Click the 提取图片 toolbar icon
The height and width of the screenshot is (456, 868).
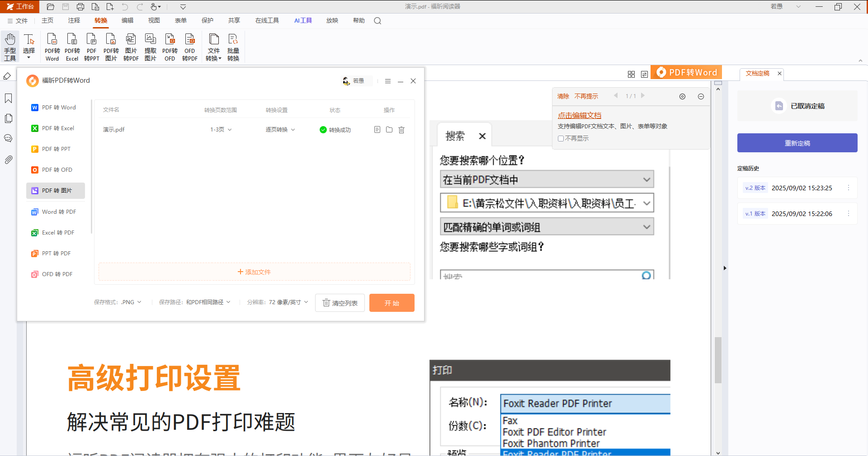[150, 47]
